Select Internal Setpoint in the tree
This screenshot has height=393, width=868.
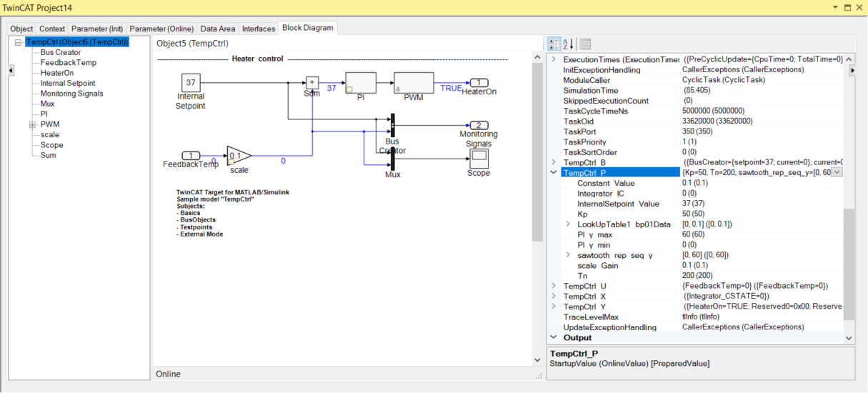pos(68,83)
